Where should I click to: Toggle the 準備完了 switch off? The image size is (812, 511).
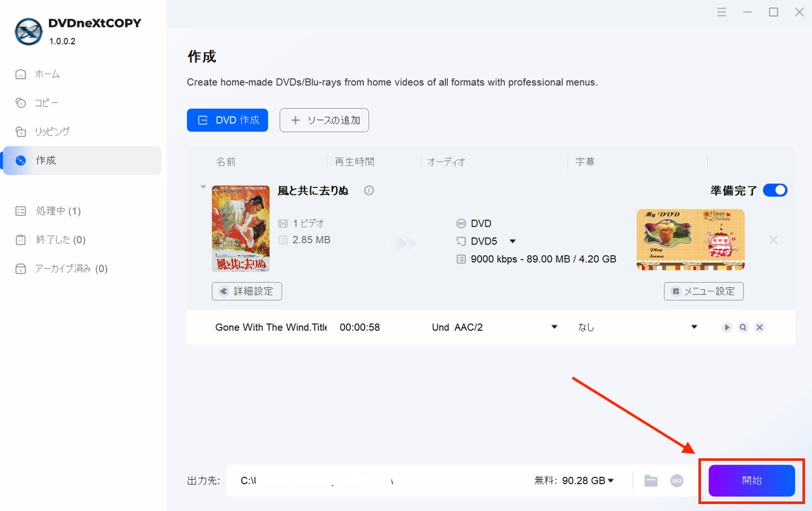tap(775, 190)
